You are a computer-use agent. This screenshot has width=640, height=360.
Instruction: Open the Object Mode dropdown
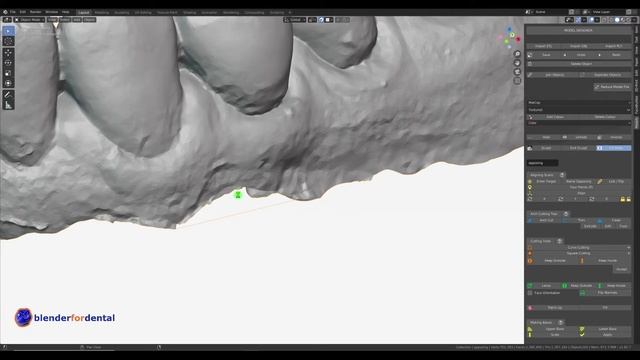(29, 20)
